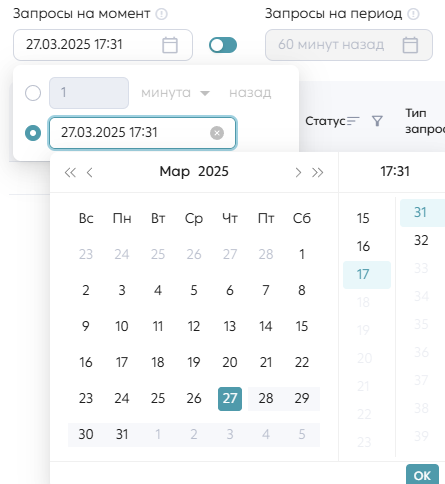The height and width of the screenshot is (484, 445).
Task: Open the Мар month selector in the header
Action: point(175,172)
